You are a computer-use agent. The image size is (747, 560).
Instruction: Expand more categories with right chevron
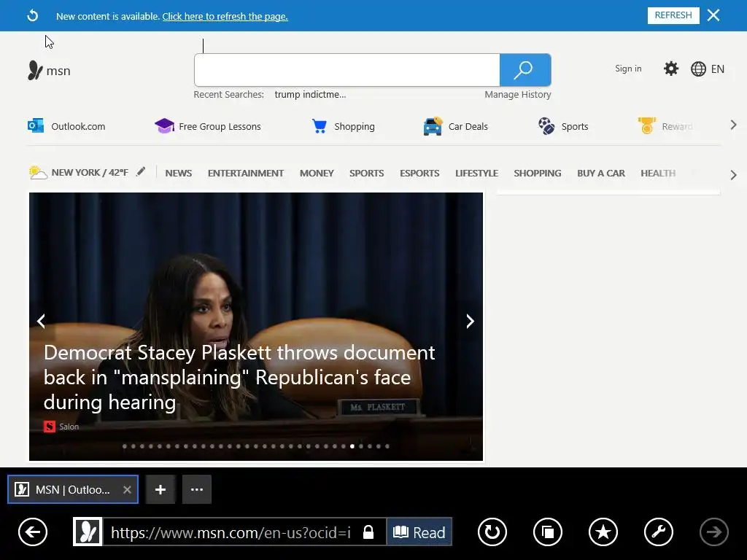733,175
